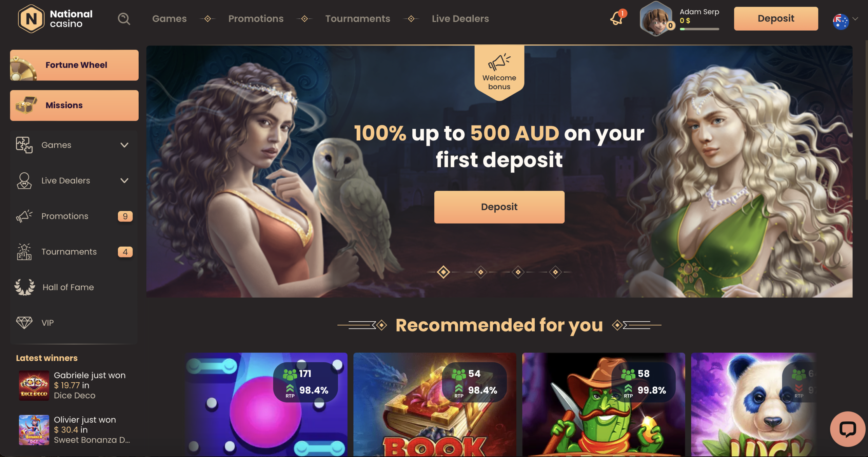The height and width of the screenshot is (457, 868).
Task: Open the Book game thumbnail
Action: [435, 404]
